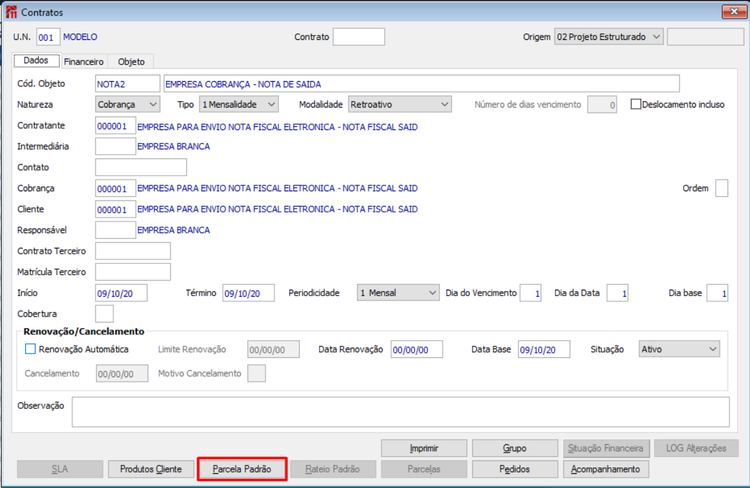Open LOG Alterações button
750x488 pixels.
696,448
